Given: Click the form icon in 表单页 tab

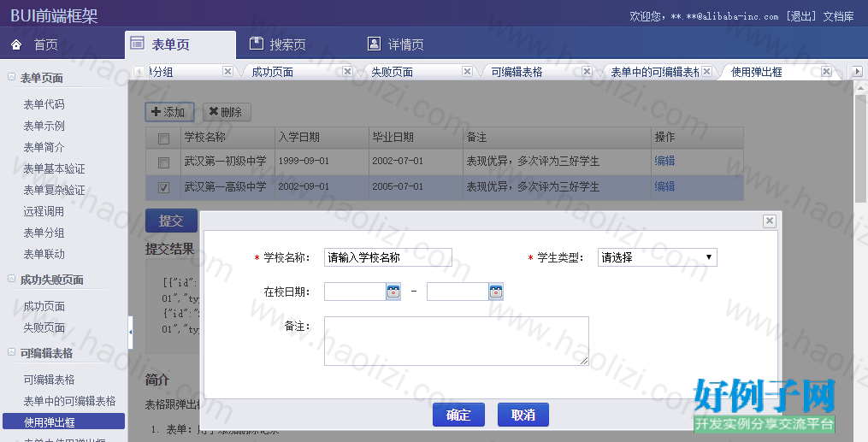Looking at the screenshot, I should (x=138, y=43).
